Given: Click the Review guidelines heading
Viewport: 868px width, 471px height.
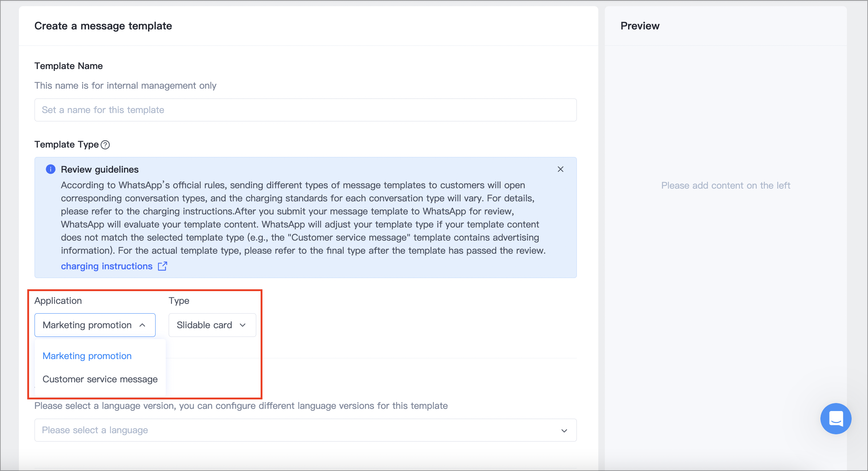Looking at the screenshot, I should pos(100,169).
